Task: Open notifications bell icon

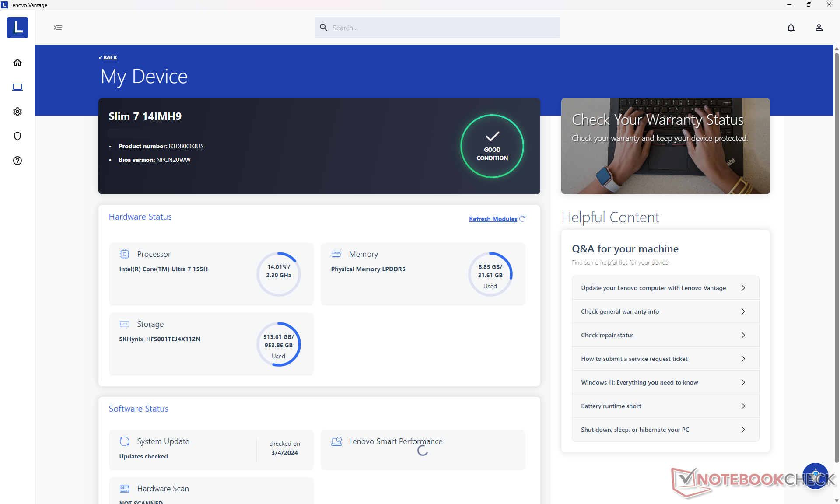Action: tap(791, 28)
